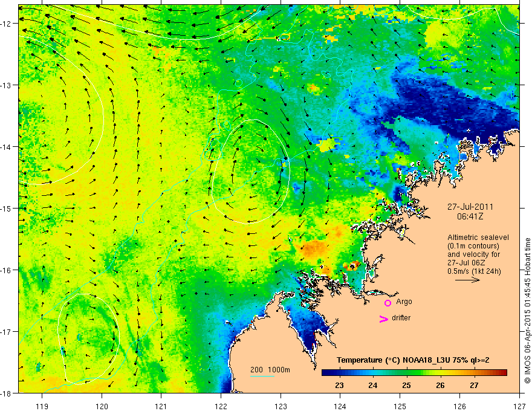Click the -12 latitude axis label
The height and width of the screenshot is (411, 532).
[x=6, y=24]
